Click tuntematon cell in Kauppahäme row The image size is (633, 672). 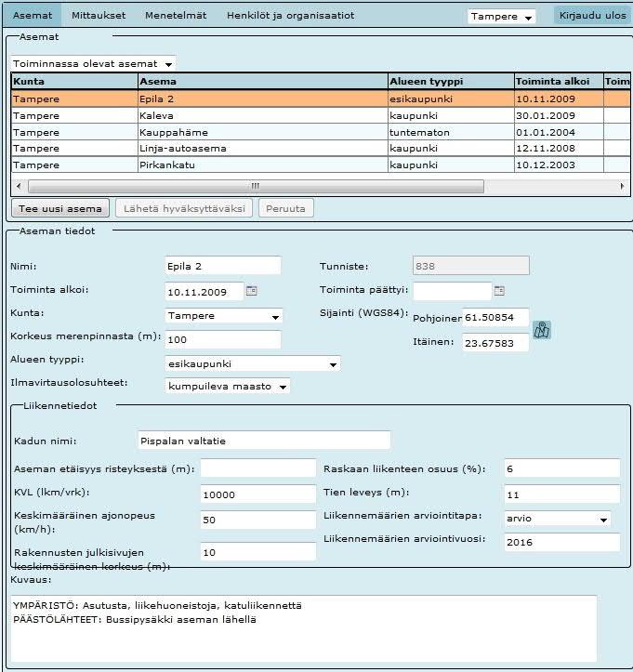(451, 132)
